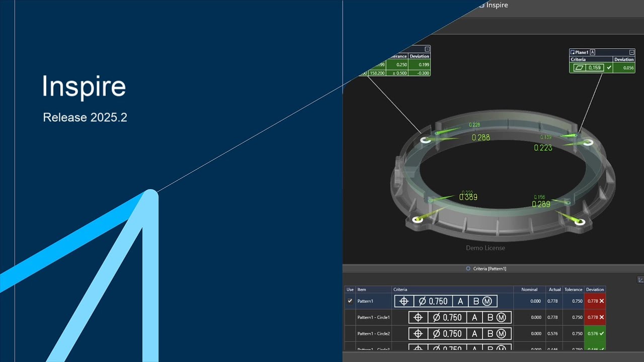Sort by the Actual column header
Screen dimensions: 644x362
(x=555, y=290)
